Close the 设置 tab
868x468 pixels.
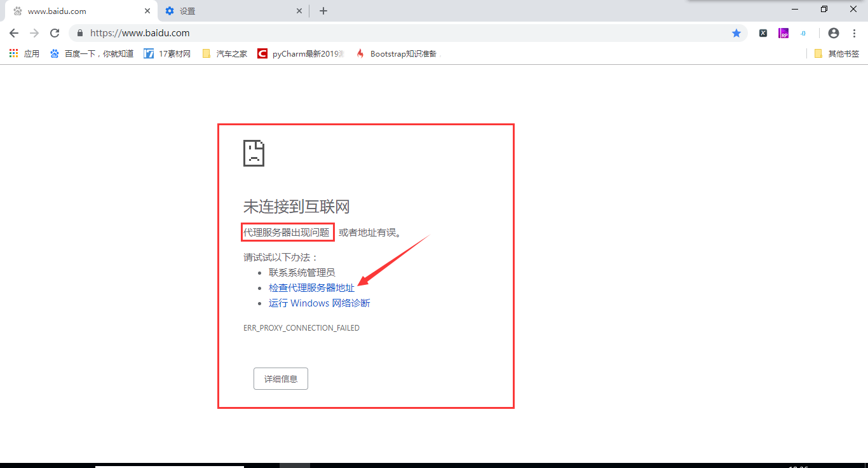click(x=299, y=11)
